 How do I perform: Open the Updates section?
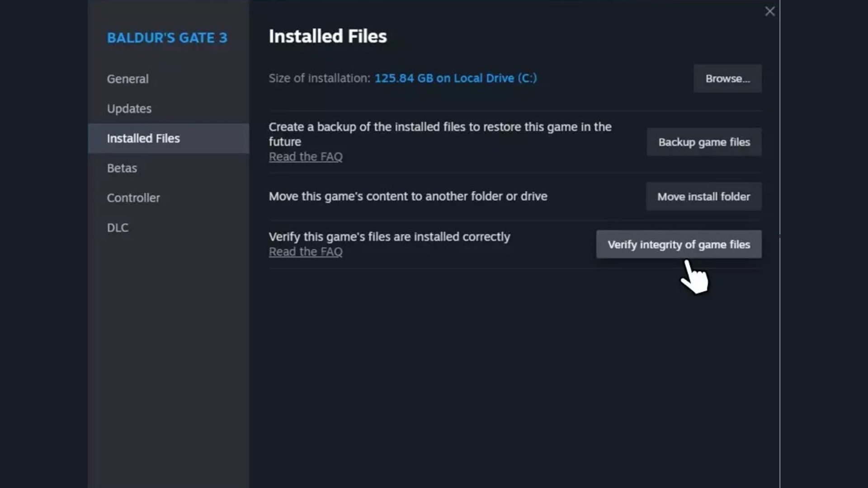pos(129,108)
